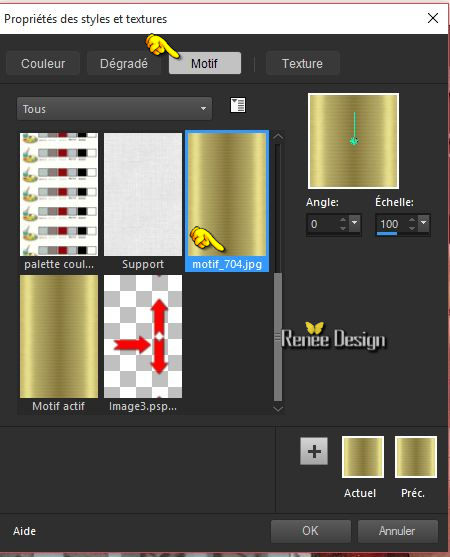Select the Motif tab

[x=205, y=64]
